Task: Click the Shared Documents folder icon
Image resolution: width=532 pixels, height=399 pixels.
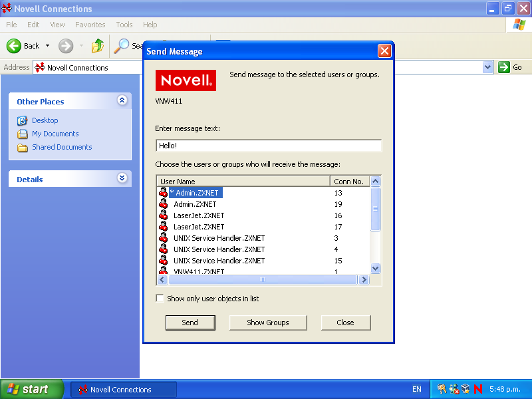Action: pyautogui.click(x=23, y=148)
